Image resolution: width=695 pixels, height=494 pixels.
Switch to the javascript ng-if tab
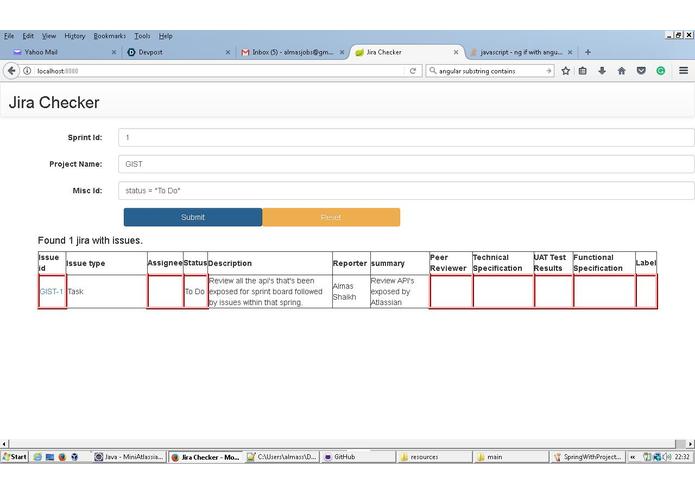(521, 52)
